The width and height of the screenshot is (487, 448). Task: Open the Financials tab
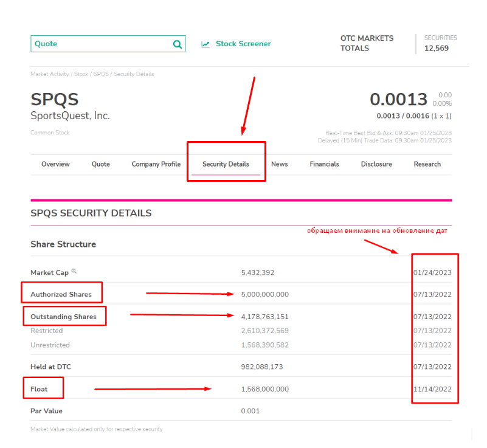(324, 164)
